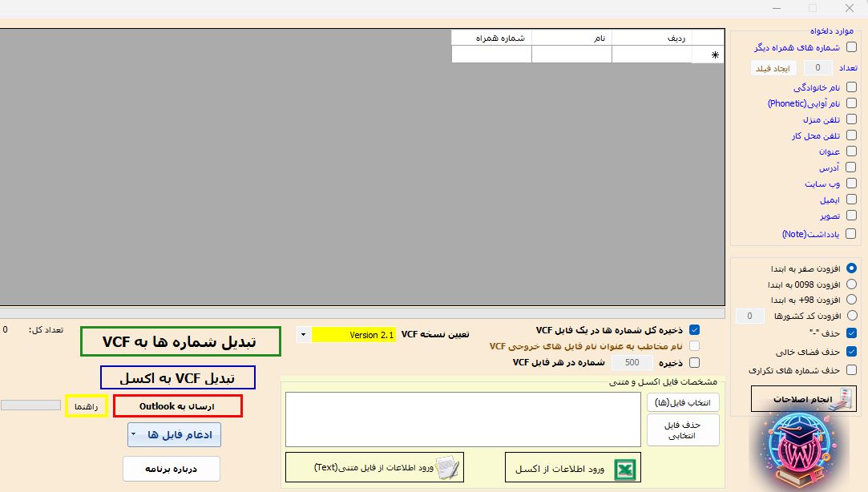Open the VCF version dropdown
This screenshot has width=868, height=492.
click(x=303, y=335)
